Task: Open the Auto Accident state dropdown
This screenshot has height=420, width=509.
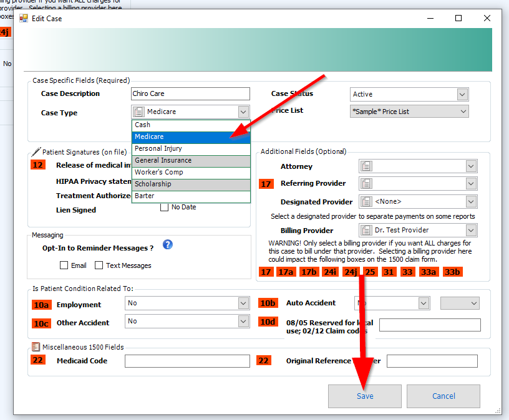Action: (460, 303)
